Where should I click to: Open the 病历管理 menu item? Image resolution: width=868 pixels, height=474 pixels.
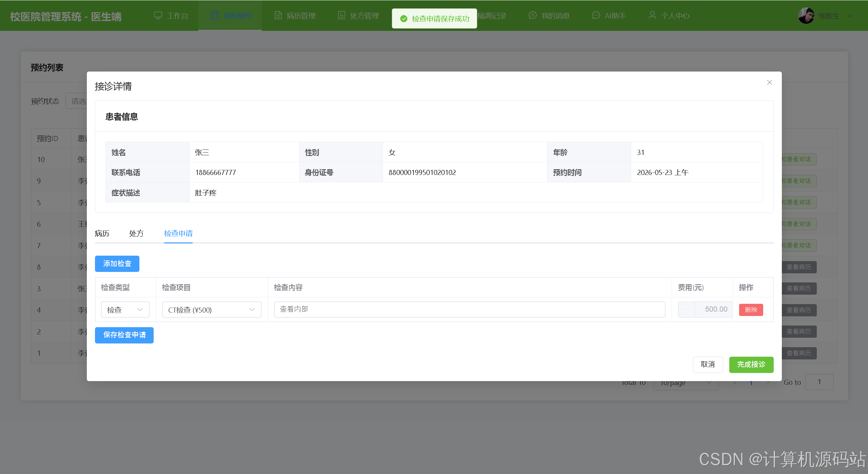pos(295,16)
